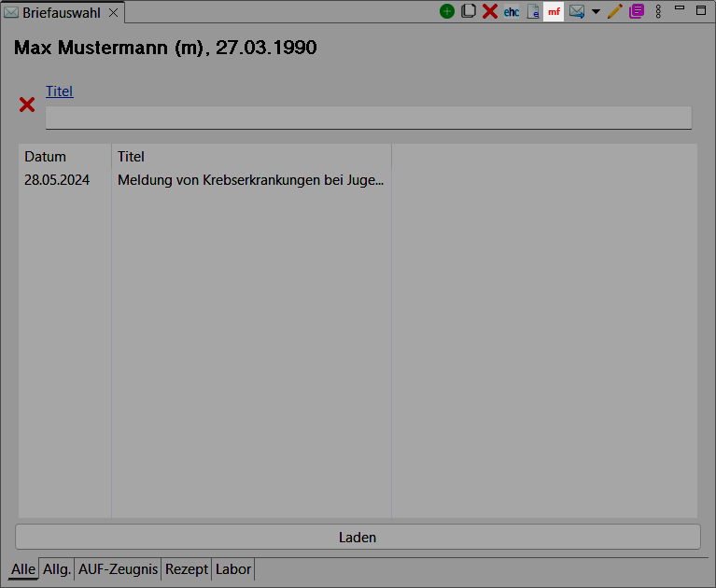Click the document with 'e' icon
Image resolution: width=716 pixels, height=588 pixels.
point(533,12)
